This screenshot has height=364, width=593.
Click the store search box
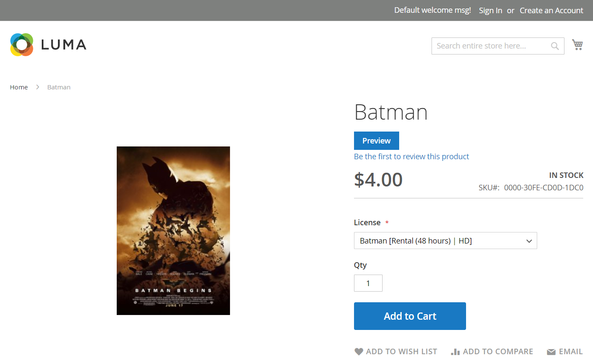click(490, 46)
